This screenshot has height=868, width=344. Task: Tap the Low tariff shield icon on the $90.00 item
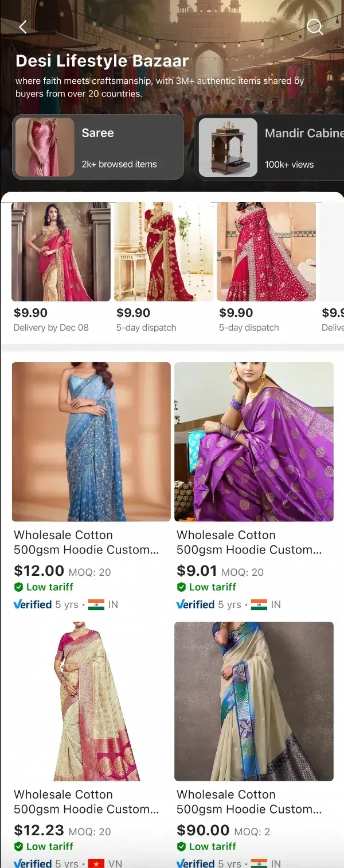click(182, 846)
